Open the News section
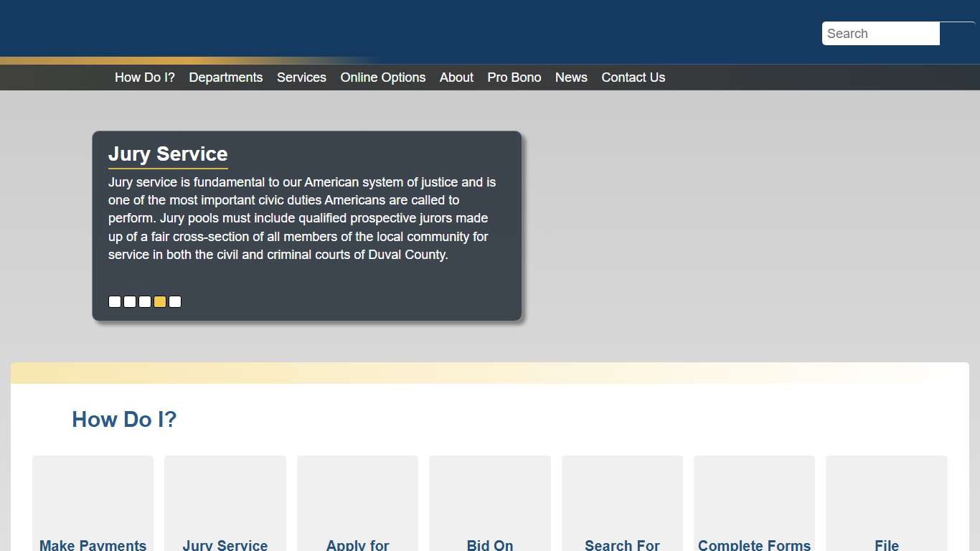The width and height of the screenshot is (980, 551). (x=571, y=77)
